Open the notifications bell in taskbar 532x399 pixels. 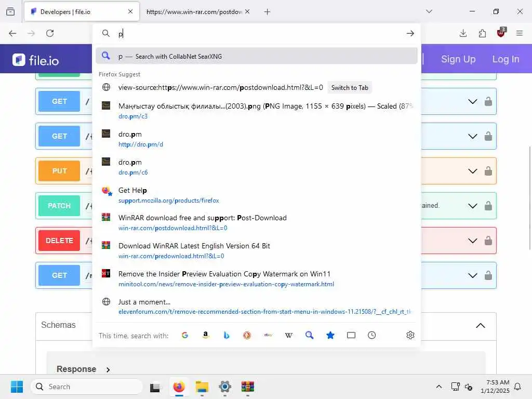(x=517, y=387)
